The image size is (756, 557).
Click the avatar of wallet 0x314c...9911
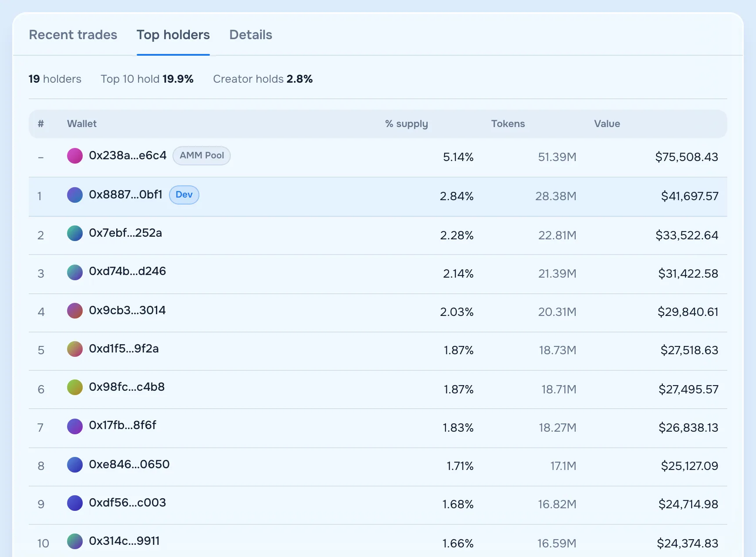pos(75,541)
